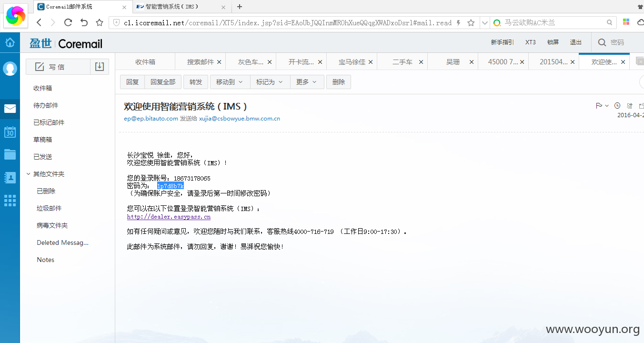644x343 pixels.
Task: Close the 灰色车 mail tab
Action: point(270,62)
